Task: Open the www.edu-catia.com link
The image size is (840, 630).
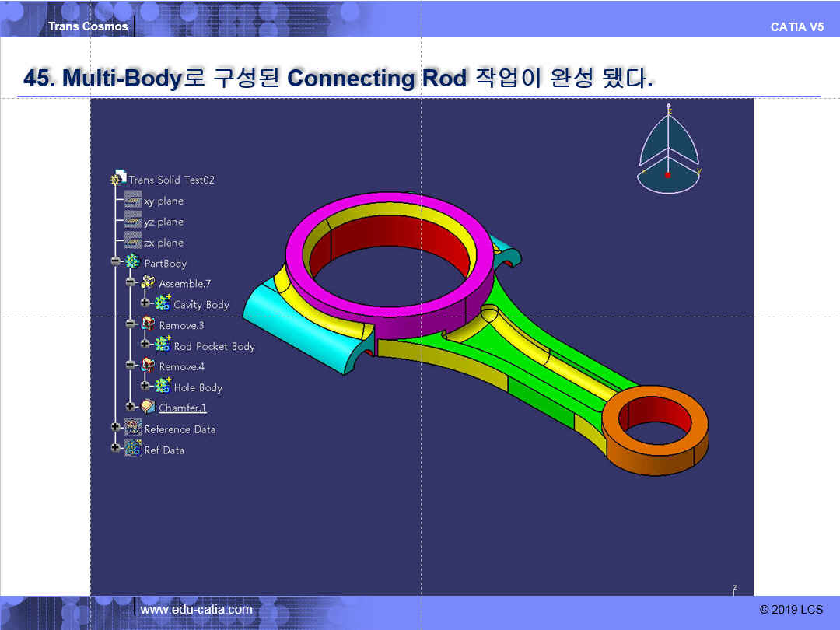Action: coord(196,610)
